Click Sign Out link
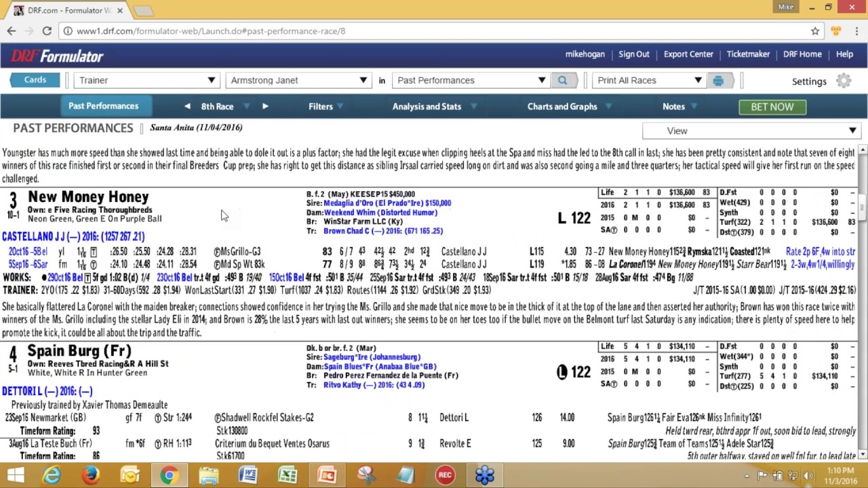 click(633, 54)
